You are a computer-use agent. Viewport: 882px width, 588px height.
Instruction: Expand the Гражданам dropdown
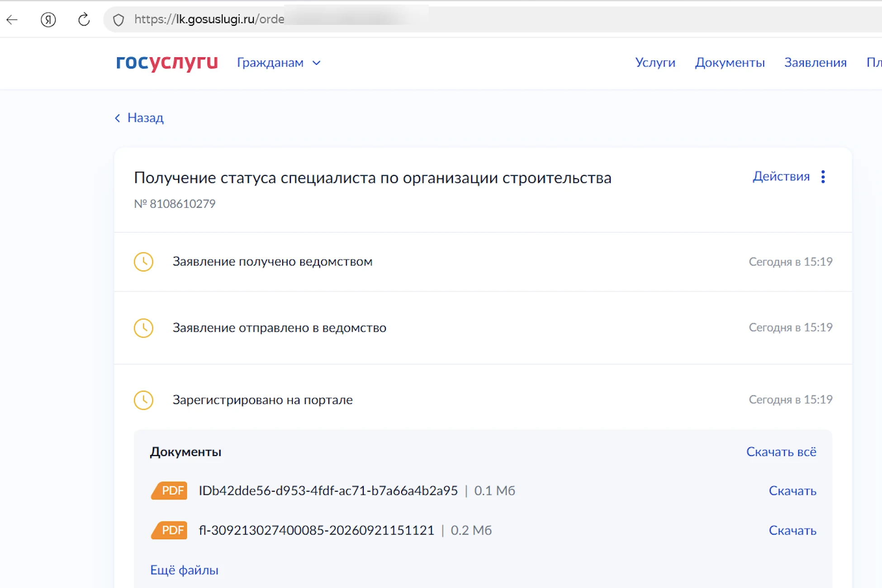(279, 63)
